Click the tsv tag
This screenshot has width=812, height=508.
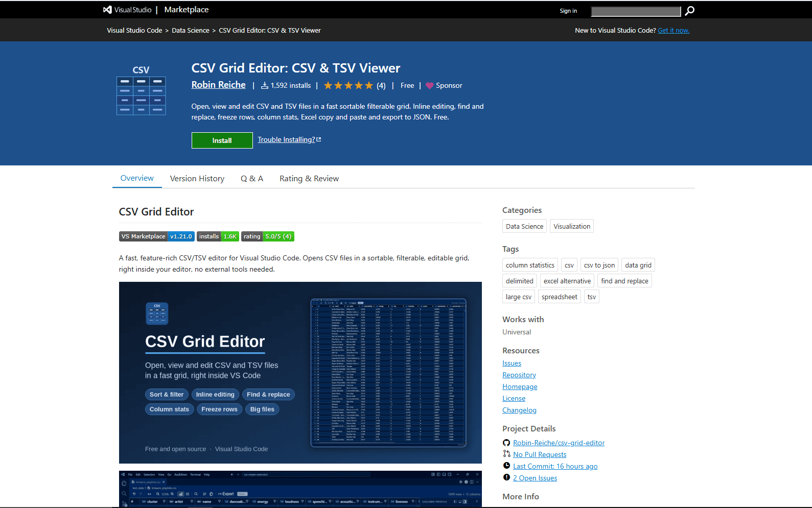592,297
